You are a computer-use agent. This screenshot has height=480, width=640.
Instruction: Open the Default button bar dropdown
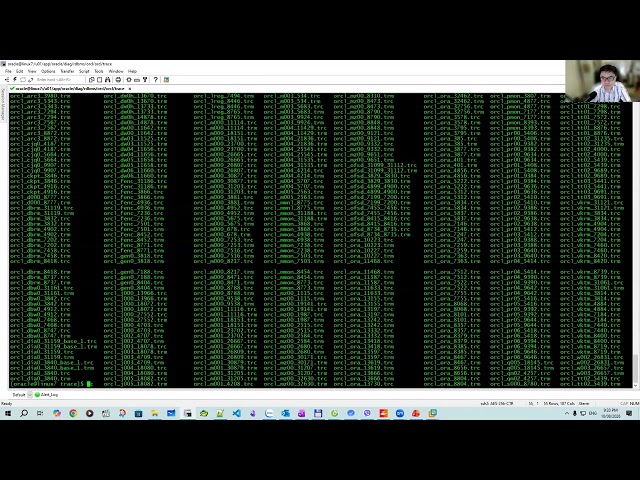click(x=30, y=395)
